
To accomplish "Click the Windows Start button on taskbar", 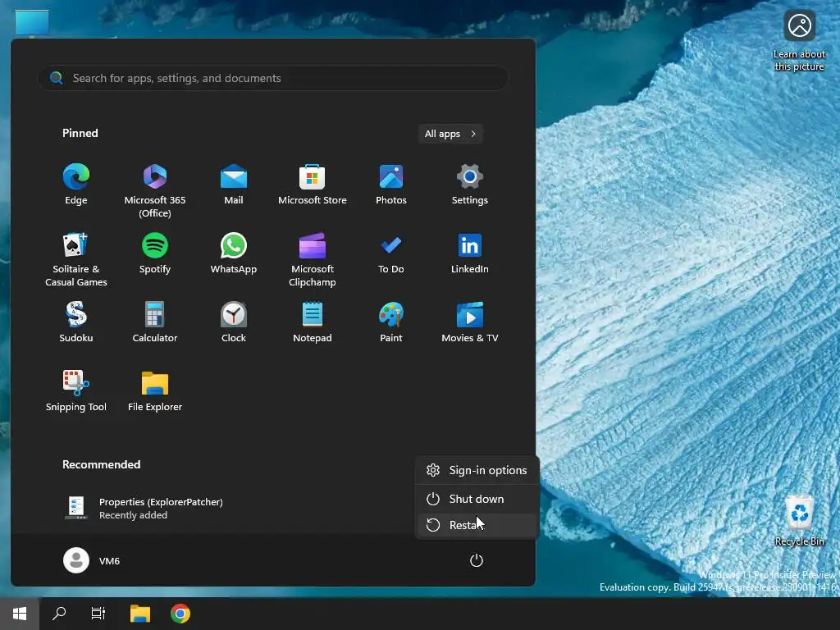I will coord(20,614).
